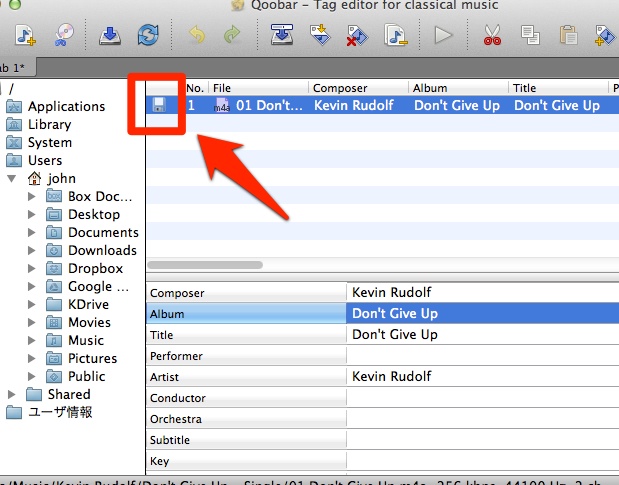Screen dimensions: 619x485
Task: Select the Pictures folder in tree
Action: (93, 358)
